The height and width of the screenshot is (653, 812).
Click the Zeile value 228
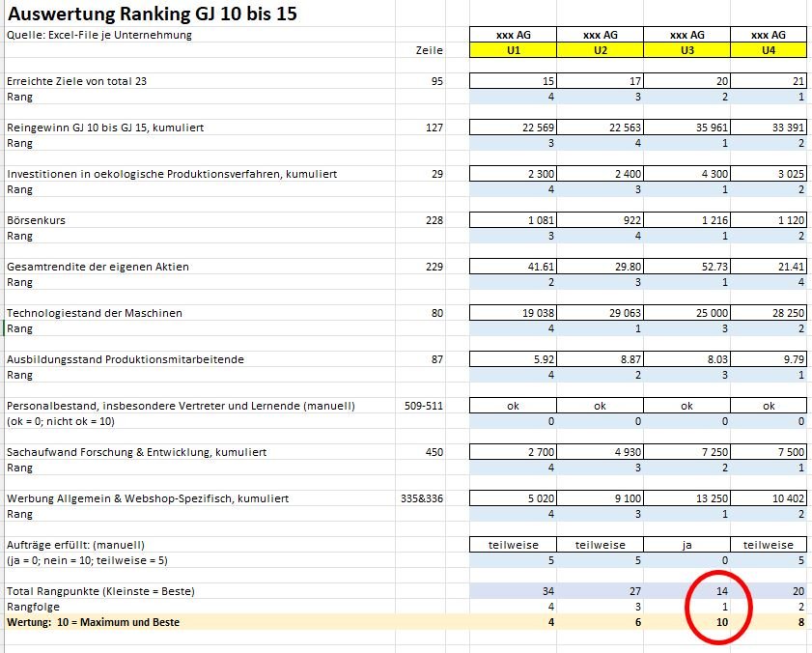tap(434, 220)
